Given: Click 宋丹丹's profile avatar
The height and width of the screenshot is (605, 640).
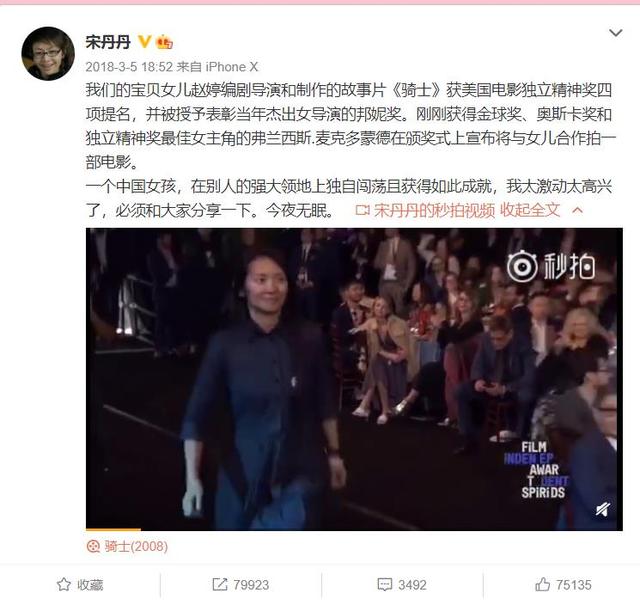Looking at the screenshot, I should point(48,53).
